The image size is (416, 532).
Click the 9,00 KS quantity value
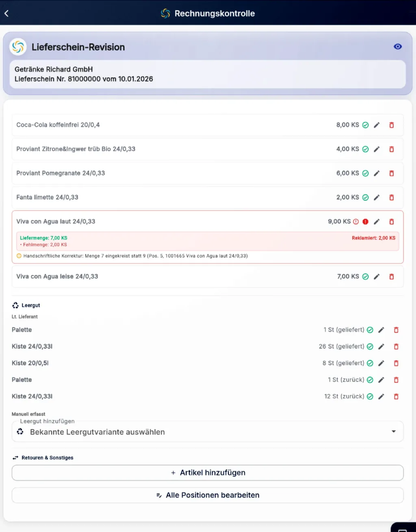click(x=339, y=222)
